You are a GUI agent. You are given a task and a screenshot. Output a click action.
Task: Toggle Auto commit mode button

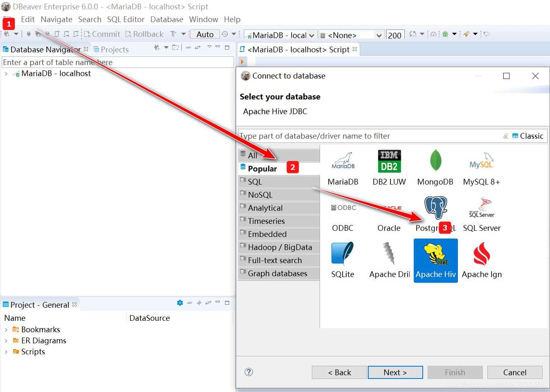205,34
